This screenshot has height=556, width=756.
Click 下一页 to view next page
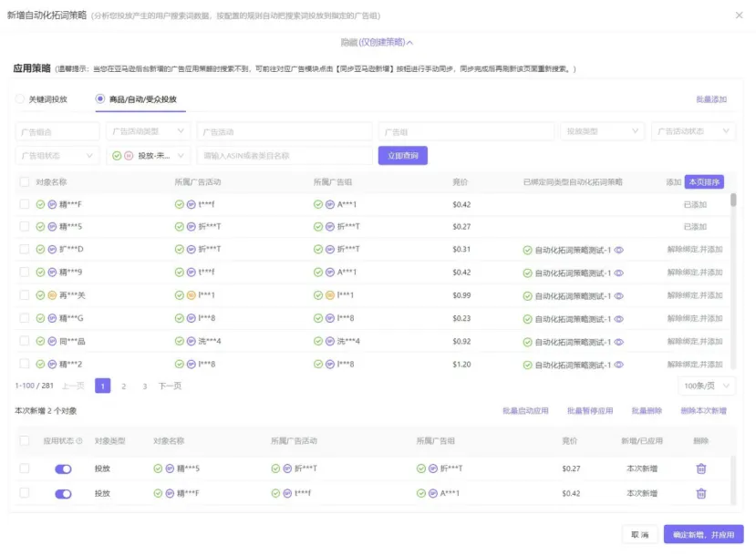point(171,386)
